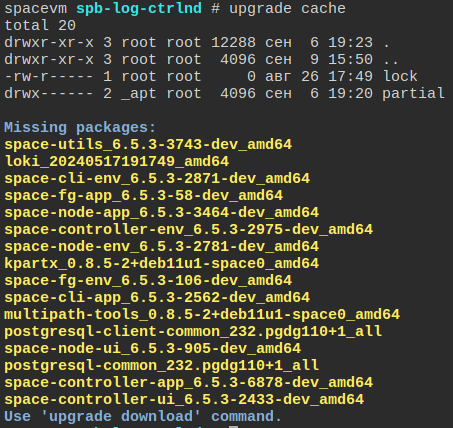Image resolution: width=453 pixels, height=428 pixels.
Task: Click space-node-ui_6.5.3-905-dev_amd64 line
Action: [152, 349]
